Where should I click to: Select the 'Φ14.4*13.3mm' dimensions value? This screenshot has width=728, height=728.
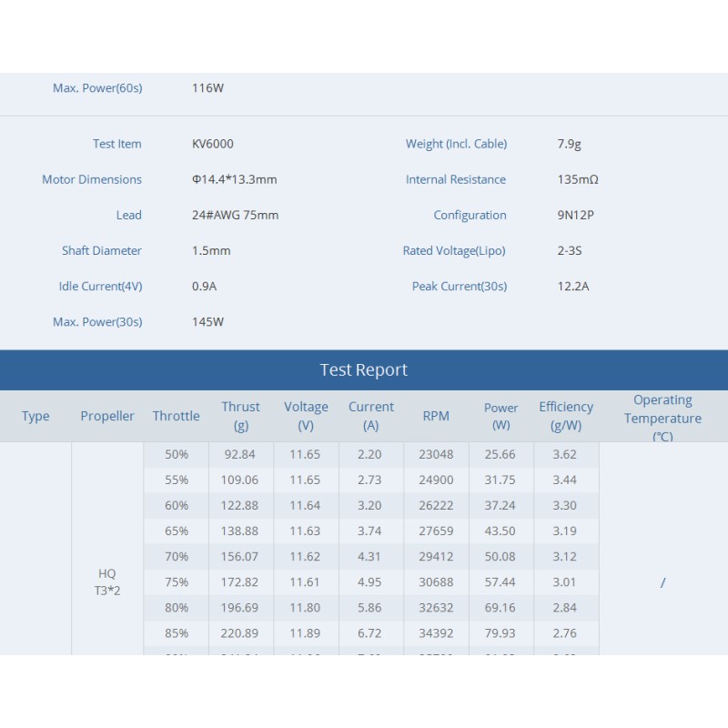pos(235,179)
